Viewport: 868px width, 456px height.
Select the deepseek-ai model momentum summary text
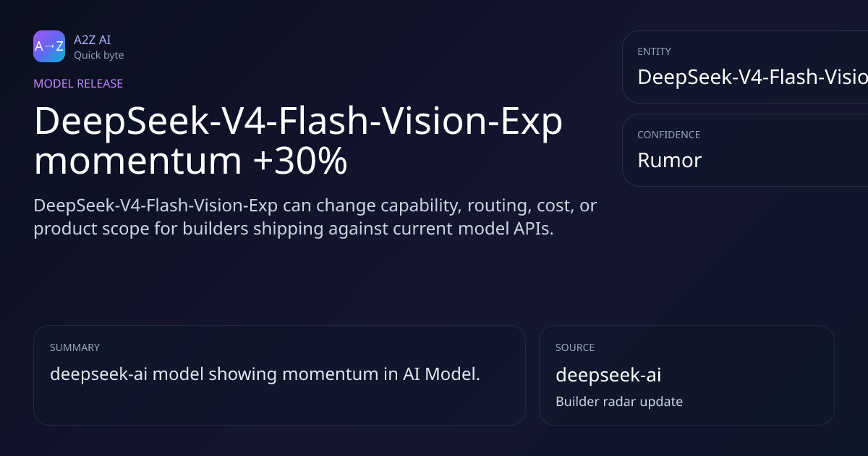(265, 374)
